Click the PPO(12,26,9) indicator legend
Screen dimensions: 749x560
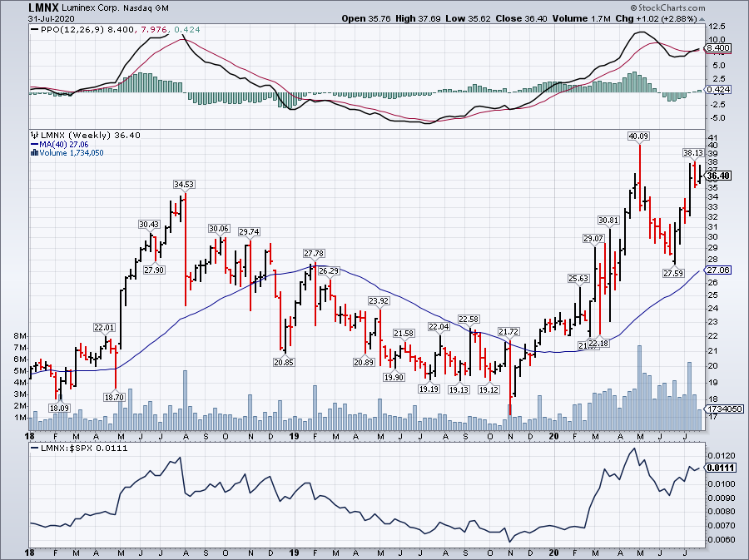(x=72, y=30)
